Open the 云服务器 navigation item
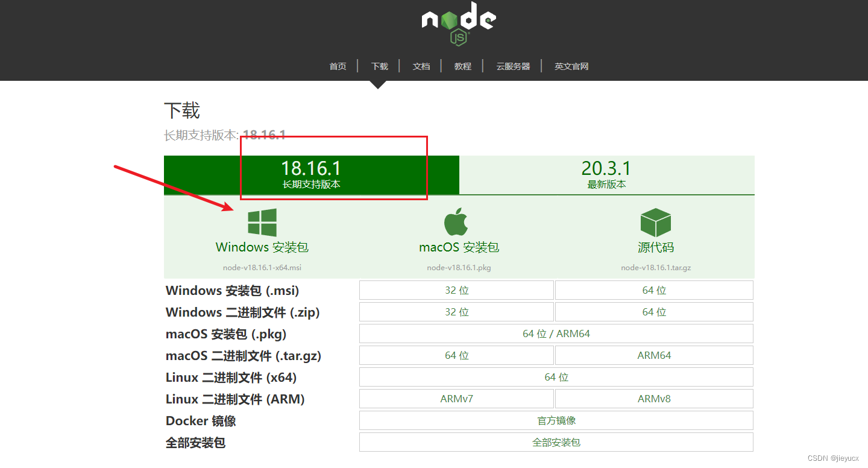 pos(513,66)
